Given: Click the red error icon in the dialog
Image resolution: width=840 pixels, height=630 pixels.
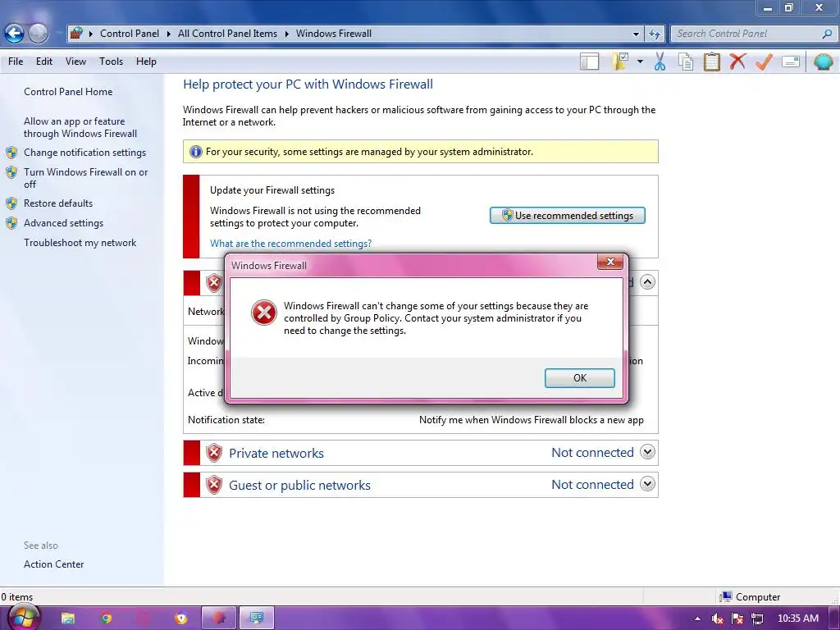Looking at the screenshot, I should (x=263, y=313).
